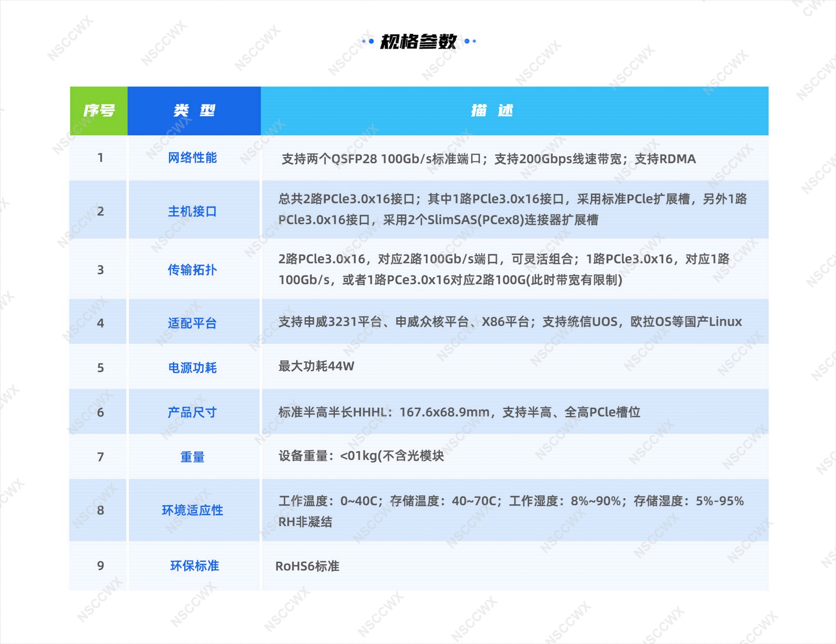Click the QSFP28 100Gb/s port description
This screenshot has height=644, width=836.
point(489,159)
